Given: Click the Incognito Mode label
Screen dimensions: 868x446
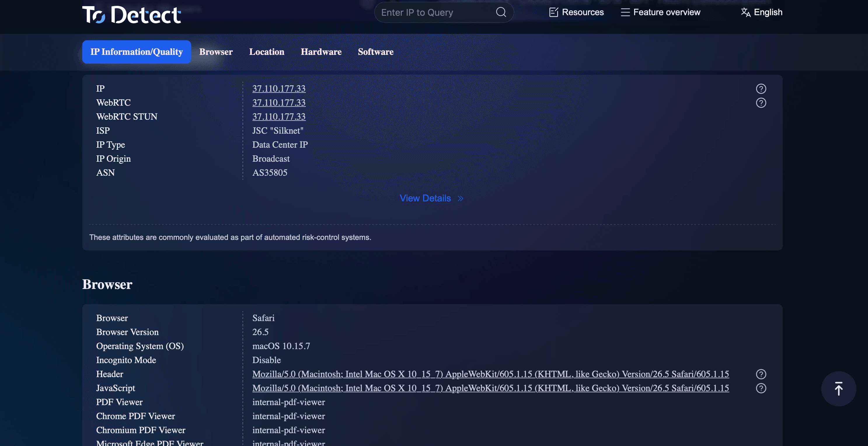Looking at the screenshot, I should click(x=126, y=360).
